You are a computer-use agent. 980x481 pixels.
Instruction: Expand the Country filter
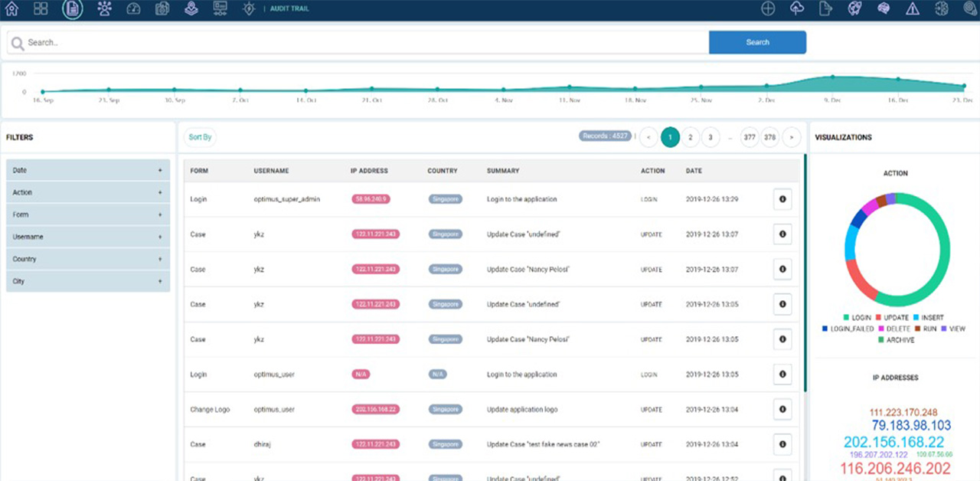click(88, 259)
